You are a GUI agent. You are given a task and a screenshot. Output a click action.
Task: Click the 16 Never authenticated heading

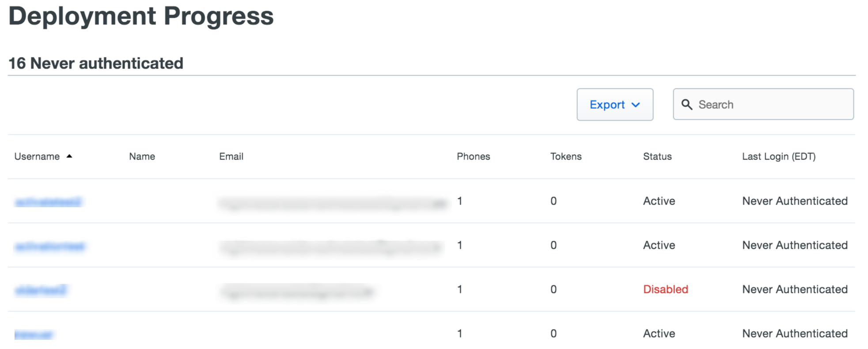pos(95,63)
